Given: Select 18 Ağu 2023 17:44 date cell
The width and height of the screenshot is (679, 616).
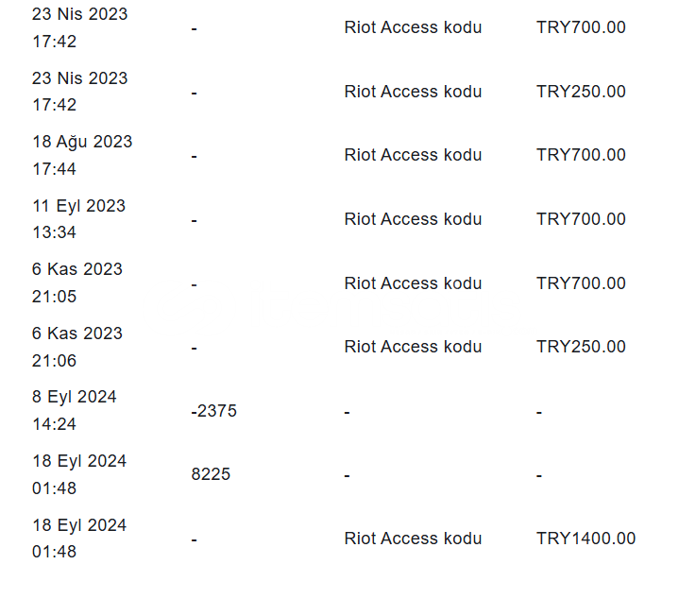Looking at the screenshot, I should [x=82, y=155].
